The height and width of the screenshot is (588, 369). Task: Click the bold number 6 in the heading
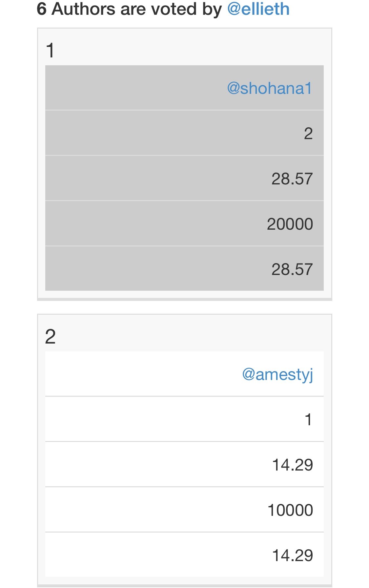[42, 9]
